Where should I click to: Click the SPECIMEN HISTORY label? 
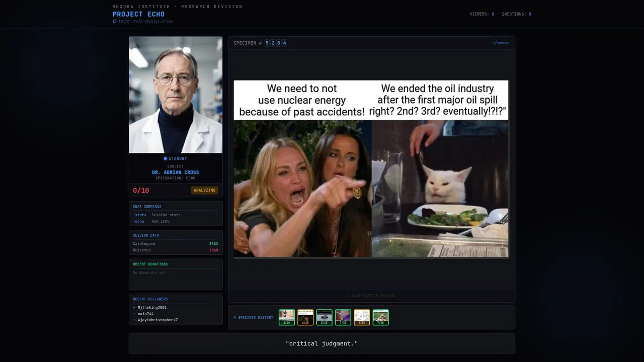pyautogui.click(x=256, y=318)
